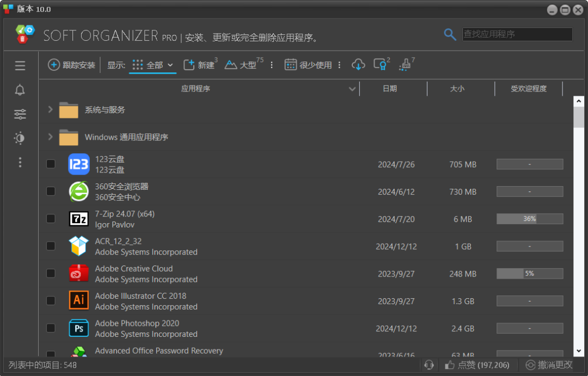Click the 跟踪安装 button
588x376 pixels.
[72, 65]
